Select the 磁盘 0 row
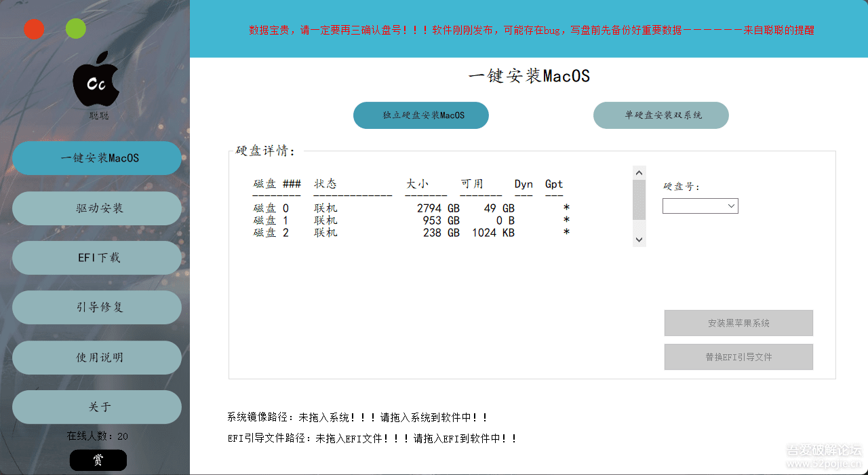Screen dimensions: 868x475 (x=412, y=208)
